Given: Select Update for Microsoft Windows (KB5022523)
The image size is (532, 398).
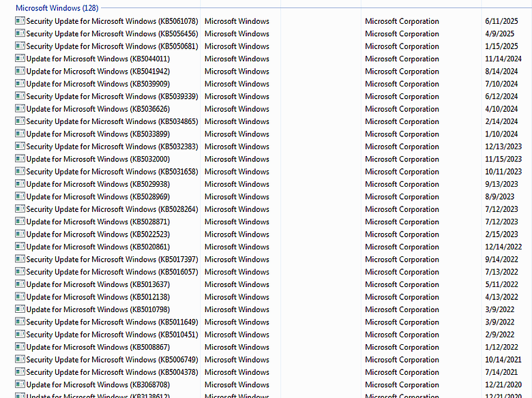Looking at the screenshot, I should click(98, 234).
